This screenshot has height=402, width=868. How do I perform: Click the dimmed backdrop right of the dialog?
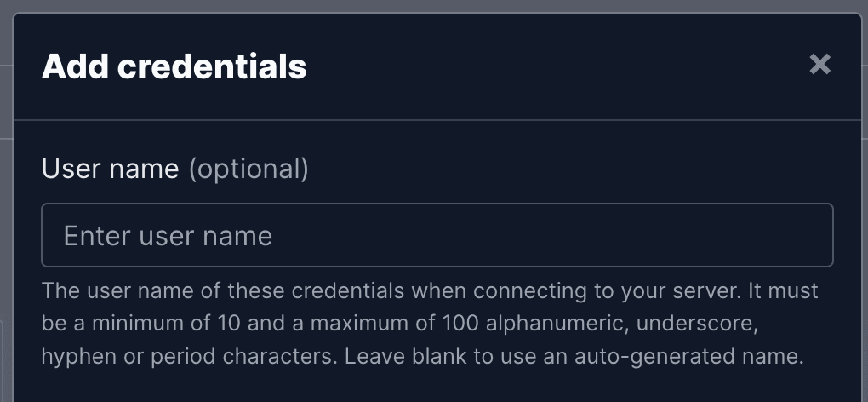pos(865,221)
